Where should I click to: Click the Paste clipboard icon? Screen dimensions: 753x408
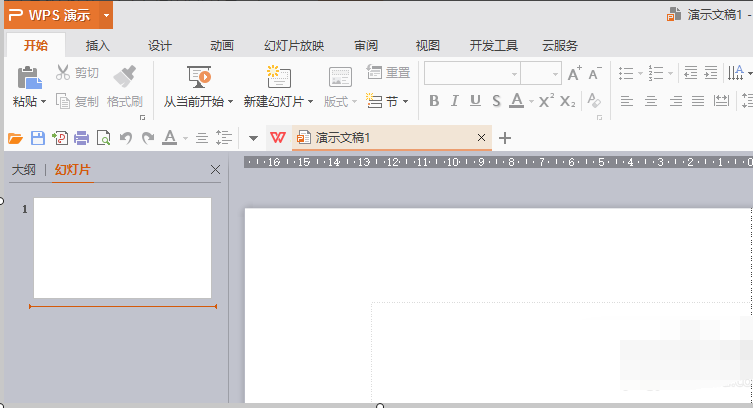pyautogui.click(x=29, y=77)
